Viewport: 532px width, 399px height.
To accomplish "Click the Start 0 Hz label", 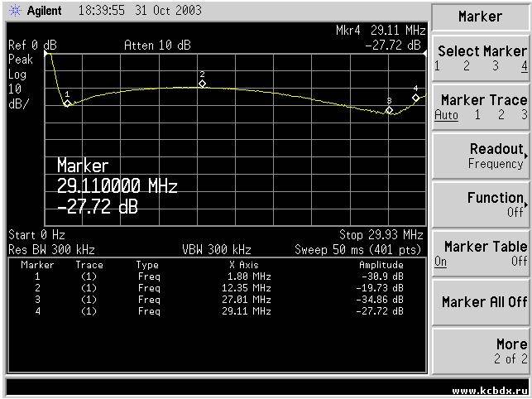I will [36, 234].
